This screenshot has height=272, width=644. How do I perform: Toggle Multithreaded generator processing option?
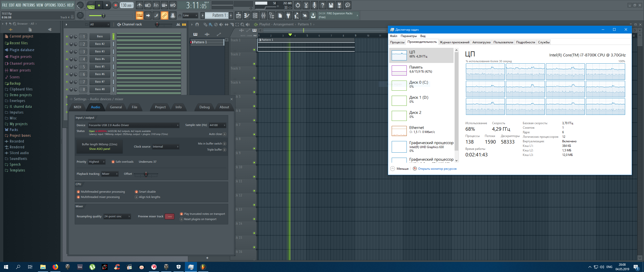[x=78, y=192]
